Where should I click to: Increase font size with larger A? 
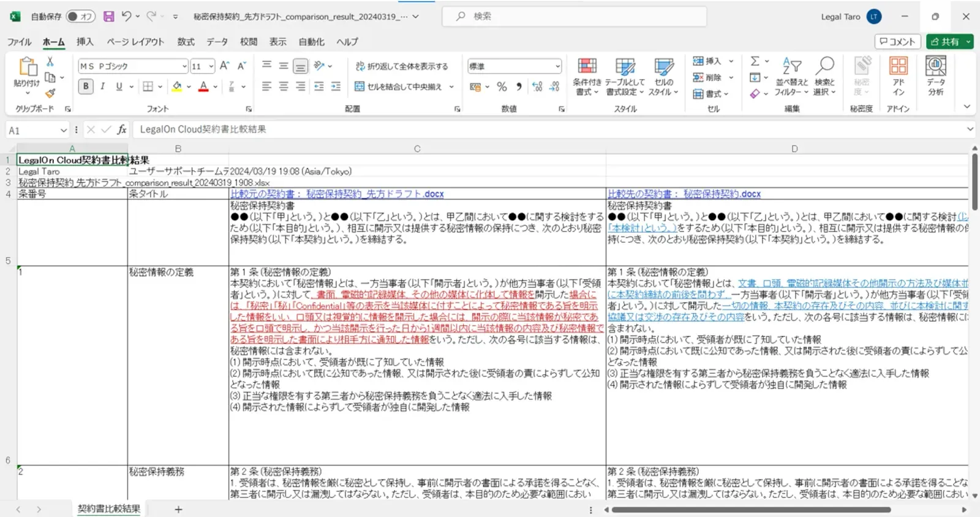[x=224, y=66]
